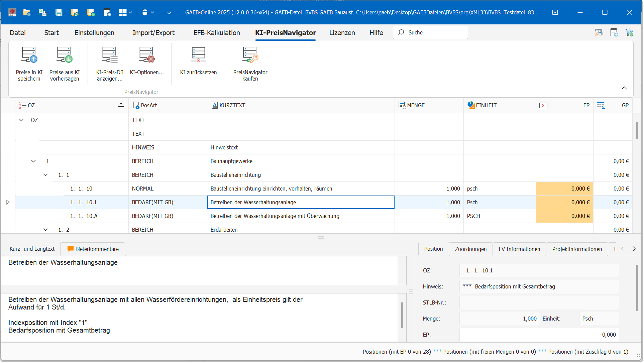Open the Kurz- und Langtext tab

coord(32,249)
